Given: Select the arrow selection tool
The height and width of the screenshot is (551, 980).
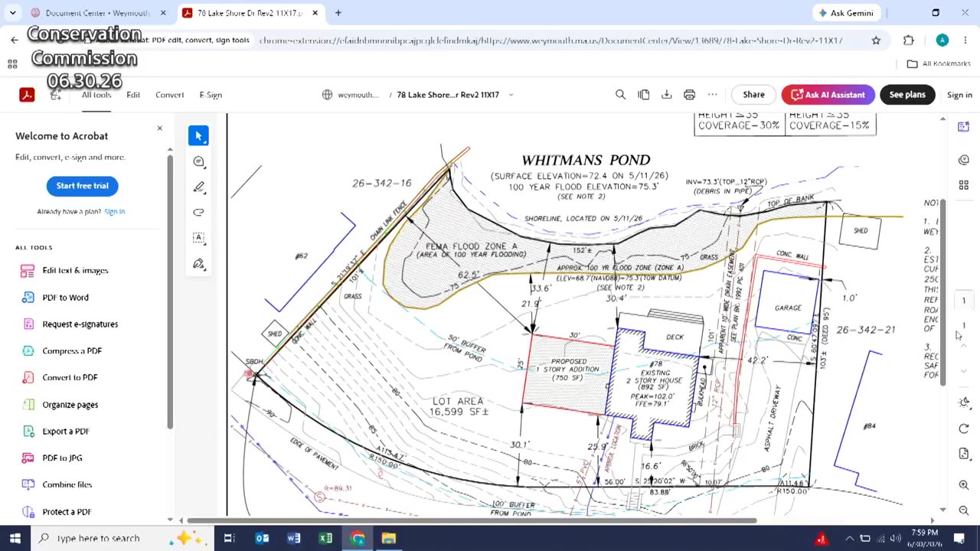Looking at the screenshot, I should click(198, 135).
